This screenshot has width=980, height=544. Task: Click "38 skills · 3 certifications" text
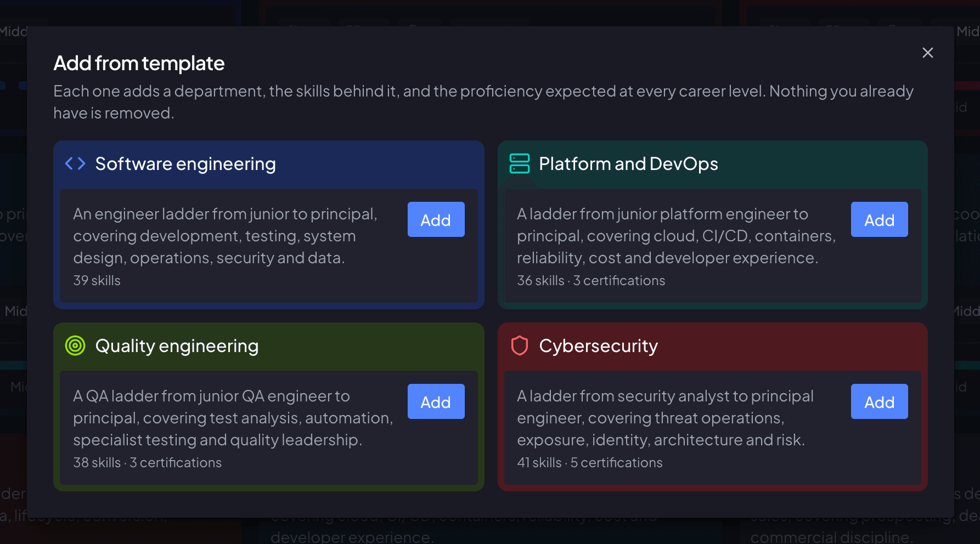point(147,462)
